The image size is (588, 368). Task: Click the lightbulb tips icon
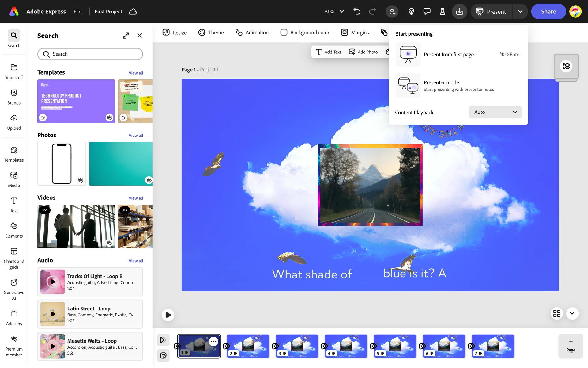pyautogui.click(x=411, y=12)
